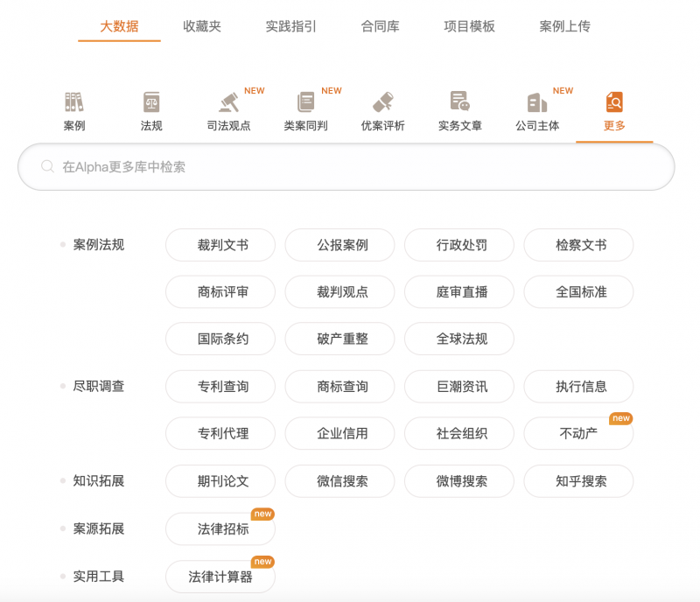Image resolution: width=700 pixels, height=602 pixels.
Task: Open the 合同库 tab
Action: click(380, 26)
